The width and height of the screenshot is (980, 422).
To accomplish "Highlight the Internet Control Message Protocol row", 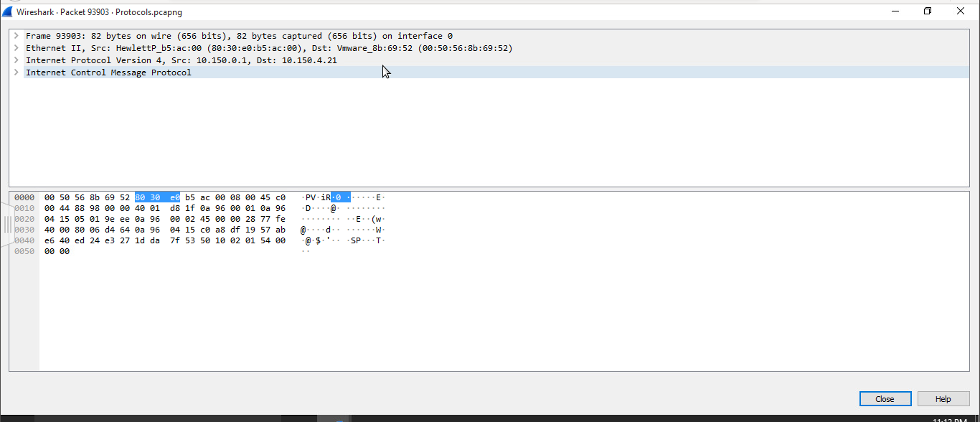I will pyautogui.click(x=108, y=72).
